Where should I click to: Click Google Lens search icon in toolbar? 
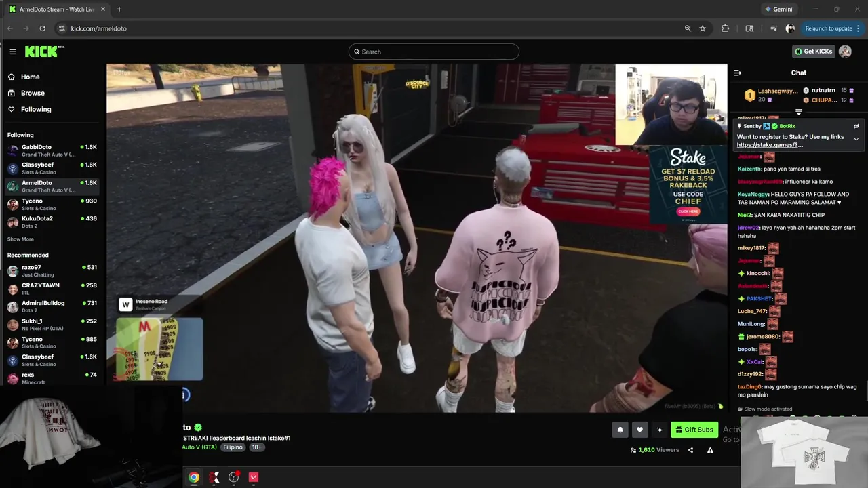click(749, 28)
